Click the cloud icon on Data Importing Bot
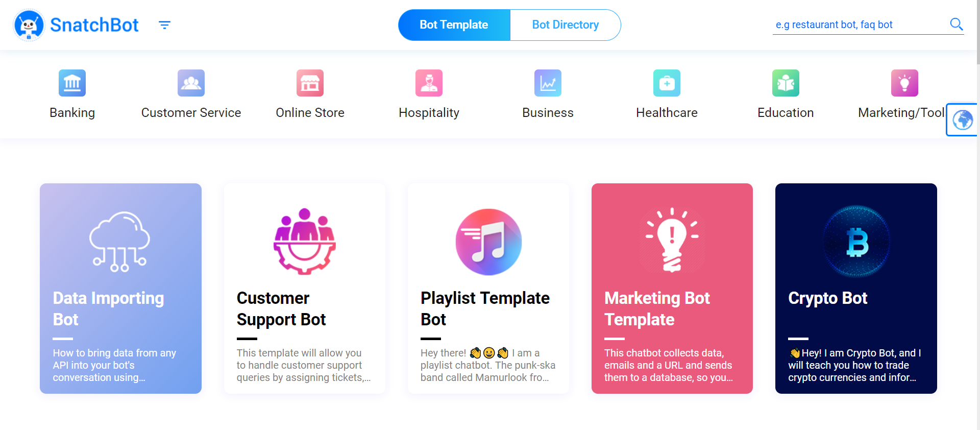Image resolution: width=980 pixels, height=430 pixels. coord(120,242)
